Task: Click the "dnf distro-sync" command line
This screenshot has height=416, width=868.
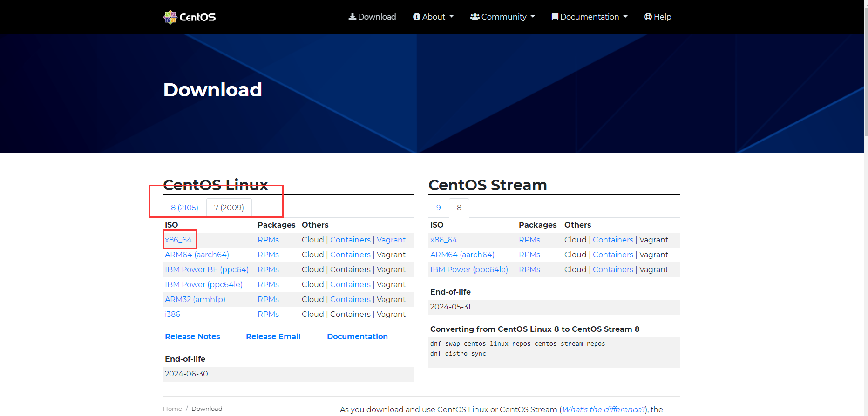Action: coord(458,354)
